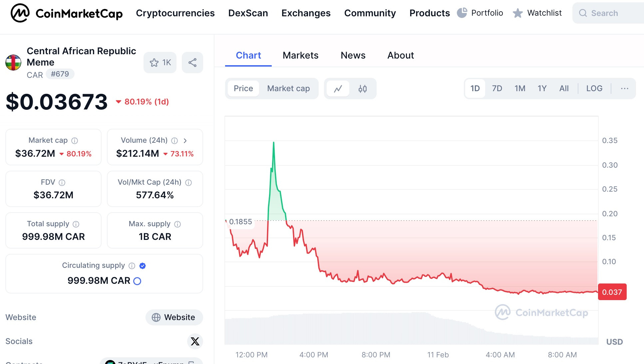The image size is (644, 364).
Task: Select the 1Y time range
Action: pos(542,89)
